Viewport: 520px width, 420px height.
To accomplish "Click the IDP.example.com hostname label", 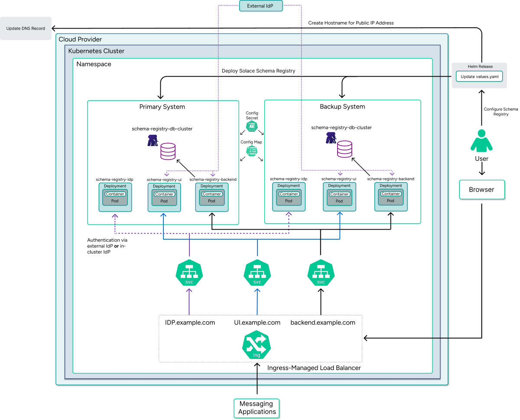I will tap(190, 322).
